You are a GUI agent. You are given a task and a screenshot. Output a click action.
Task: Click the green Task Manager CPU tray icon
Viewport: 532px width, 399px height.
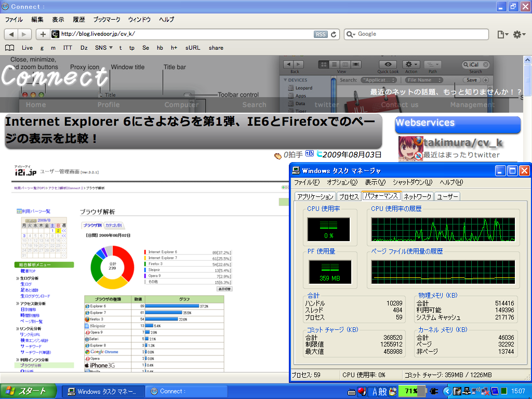[503, 392]
